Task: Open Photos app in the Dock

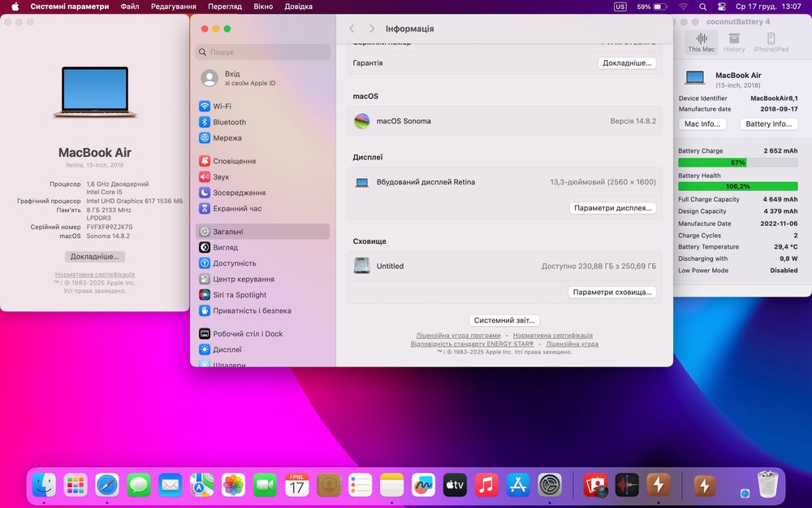Action: click(x=234, y=486)
